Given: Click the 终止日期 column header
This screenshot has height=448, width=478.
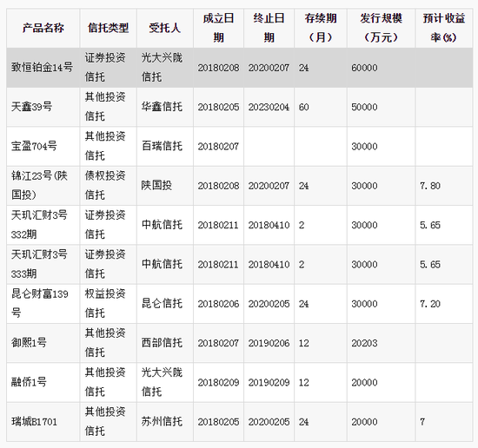Looking at the screenshot, I should (x=269, y=28).
